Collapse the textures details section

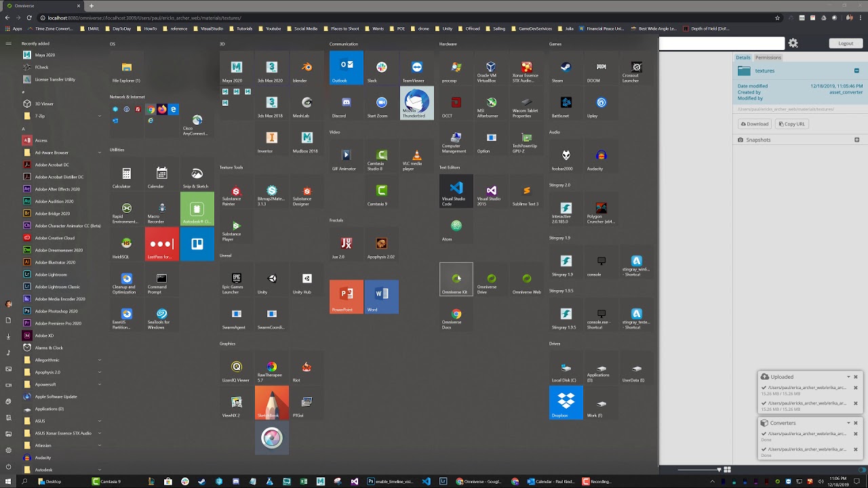(x=856, y=70)
